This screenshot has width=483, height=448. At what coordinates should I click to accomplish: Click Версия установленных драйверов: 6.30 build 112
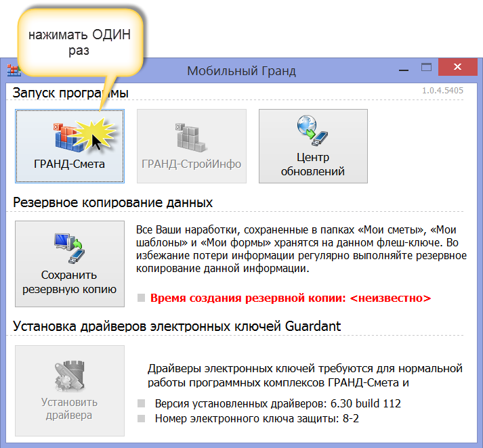(x=278, y=403)
